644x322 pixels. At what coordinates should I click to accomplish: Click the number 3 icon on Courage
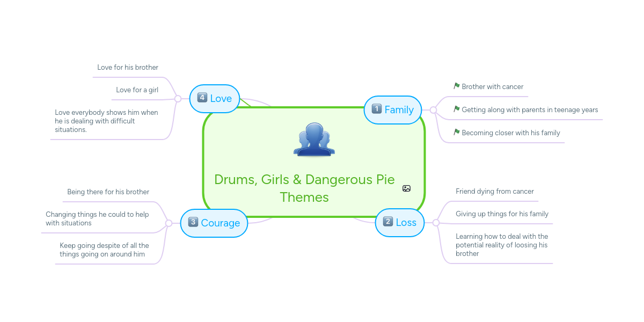tap(193, 222)
